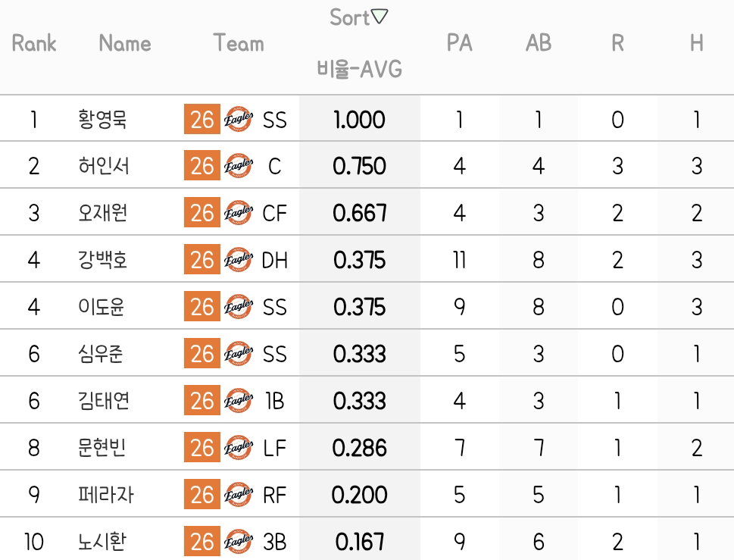Click the Eagles logo in 노시환's row
734x560 pixels.
click(x=239, y=541)
